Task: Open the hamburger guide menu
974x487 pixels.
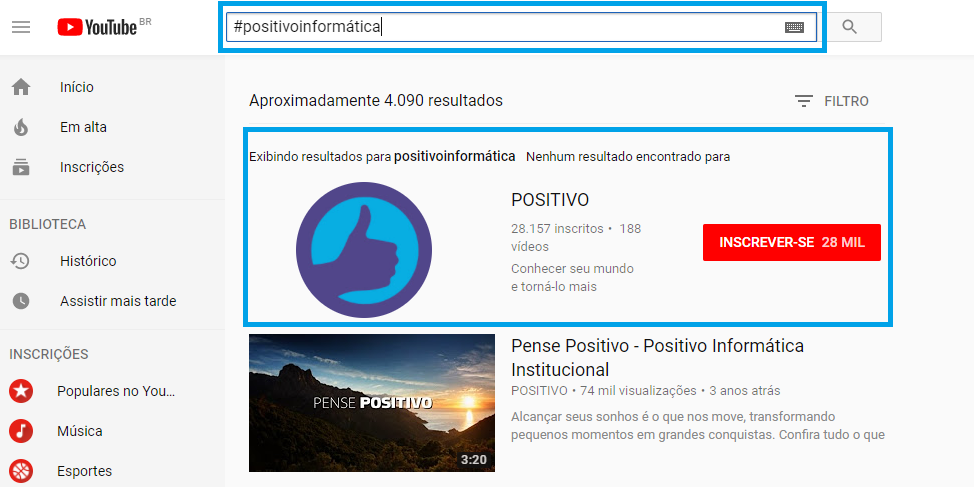Action: coord(21,27)
